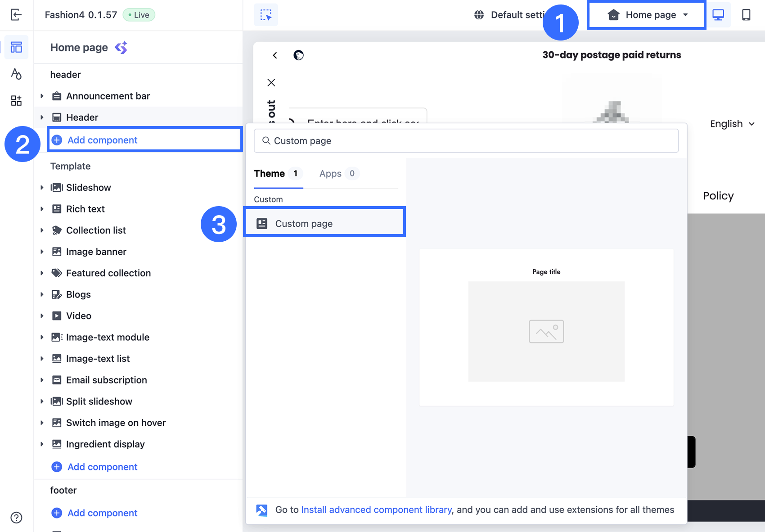The width and height of the screenshot is (765, 532).
Task: Open the Home page template dropdown
Action: coord(647,15)
